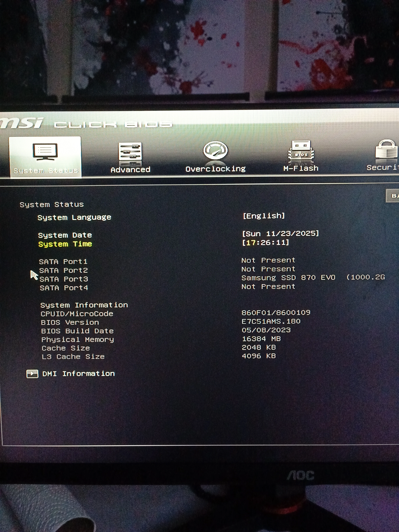The width and height of the screenshot is (399, 532).
Task: Select the M-Flash tab label
Action: click(x=301, y=168)
